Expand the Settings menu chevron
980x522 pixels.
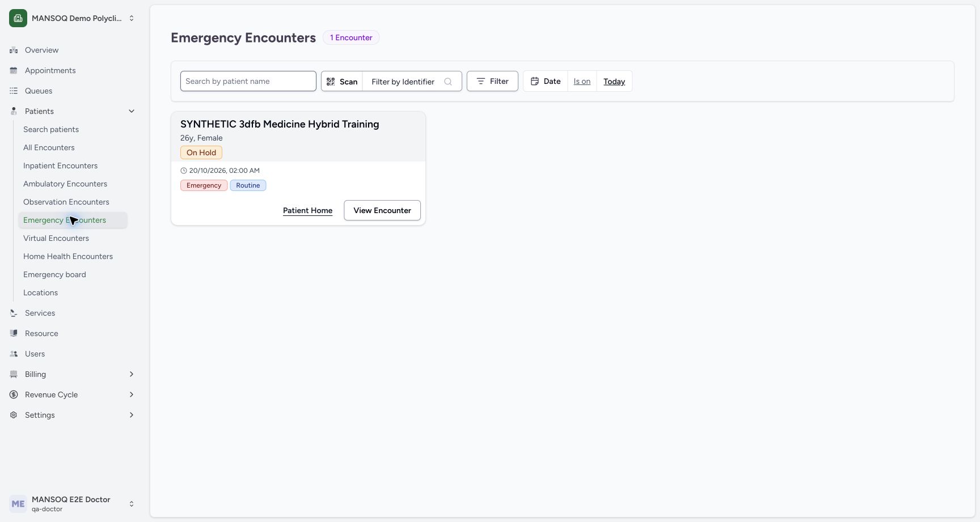132,415
